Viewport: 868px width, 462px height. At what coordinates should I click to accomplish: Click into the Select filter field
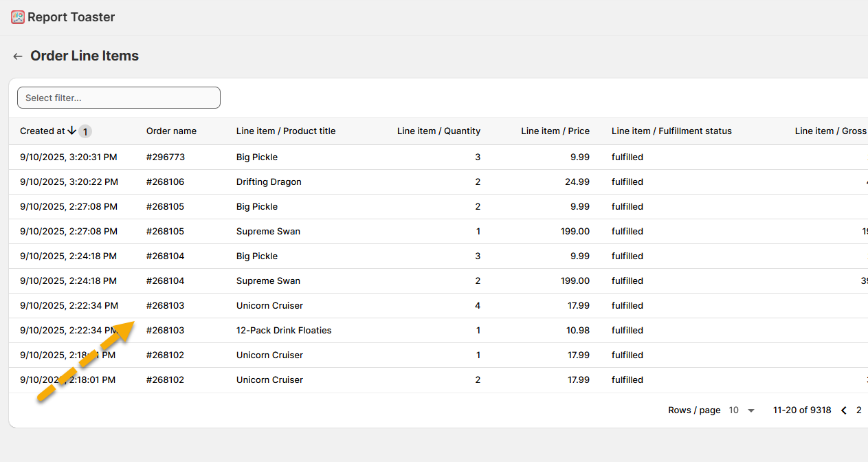(x=118, y=98)
